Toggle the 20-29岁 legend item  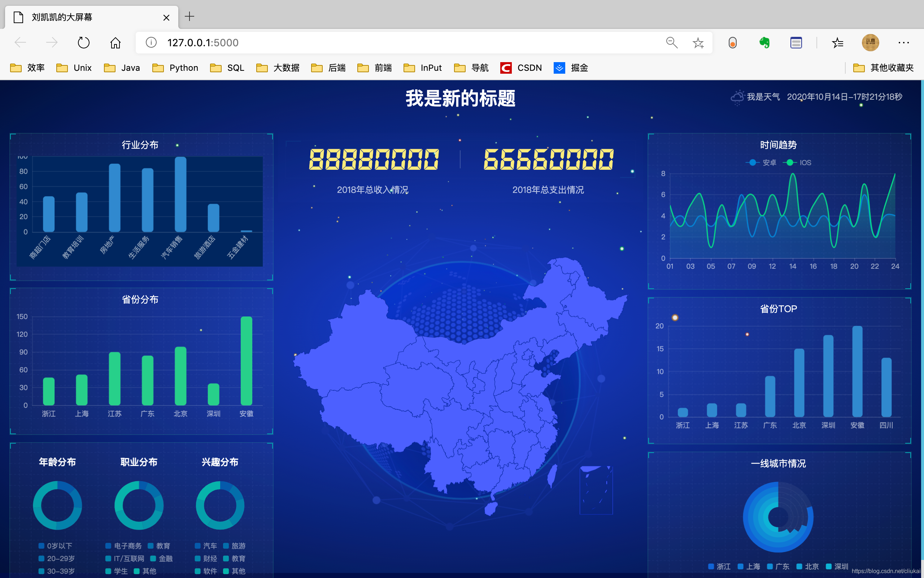[x=57, y=558]
